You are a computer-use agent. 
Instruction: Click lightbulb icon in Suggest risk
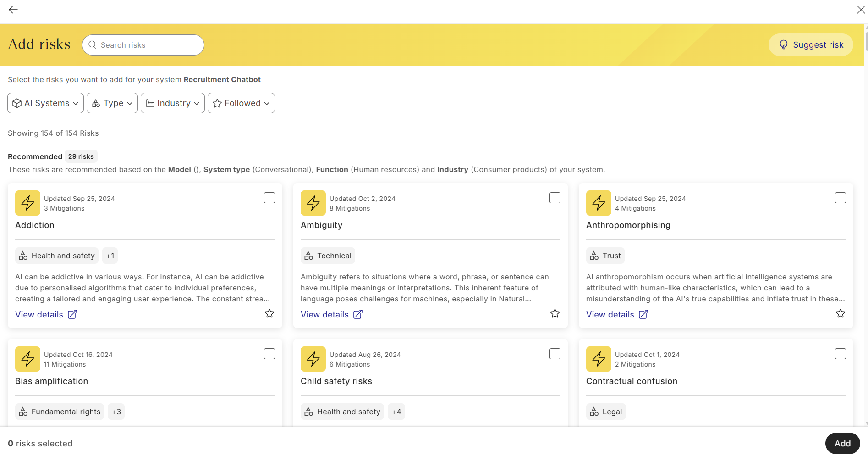(784, 45)
